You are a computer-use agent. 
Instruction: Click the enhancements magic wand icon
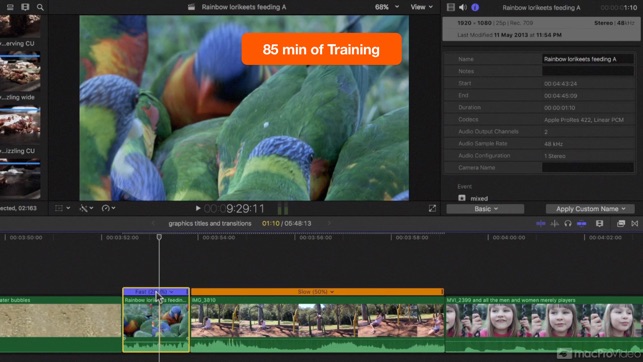tap(83, 208)
